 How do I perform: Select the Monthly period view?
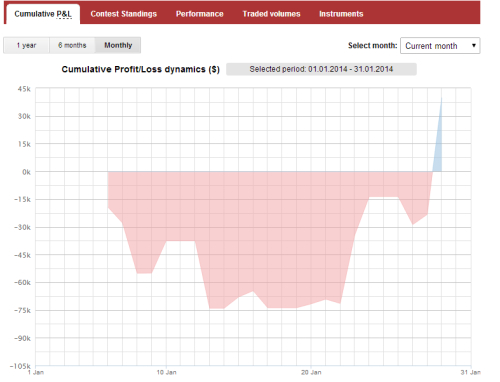[118, 45]
